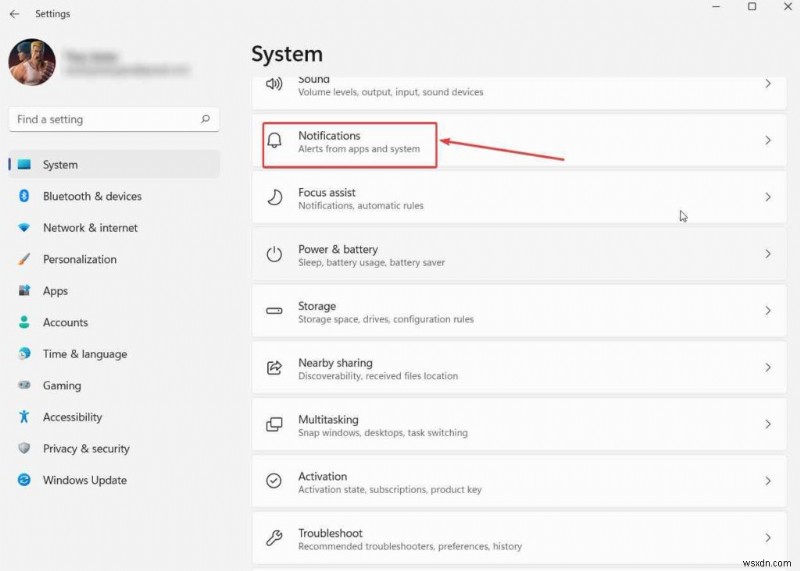Open Notifications title text
This screenshot has width=800, height=571.
[x=329, y=136]
